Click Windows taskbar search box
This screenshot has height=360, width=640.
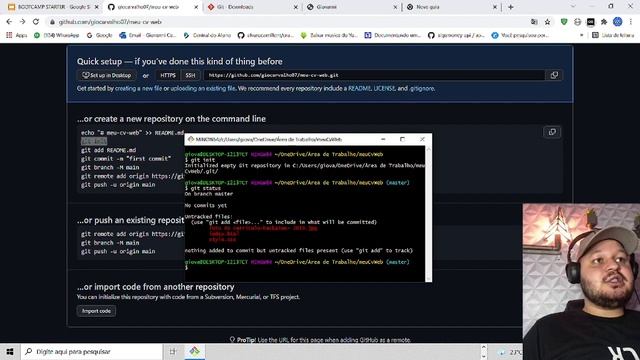tap(91, 351)
